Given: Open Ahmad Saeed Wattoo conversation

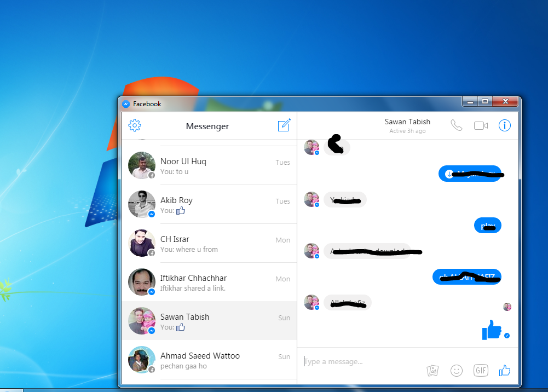Looking at the screenshot, I should point(209,360).
